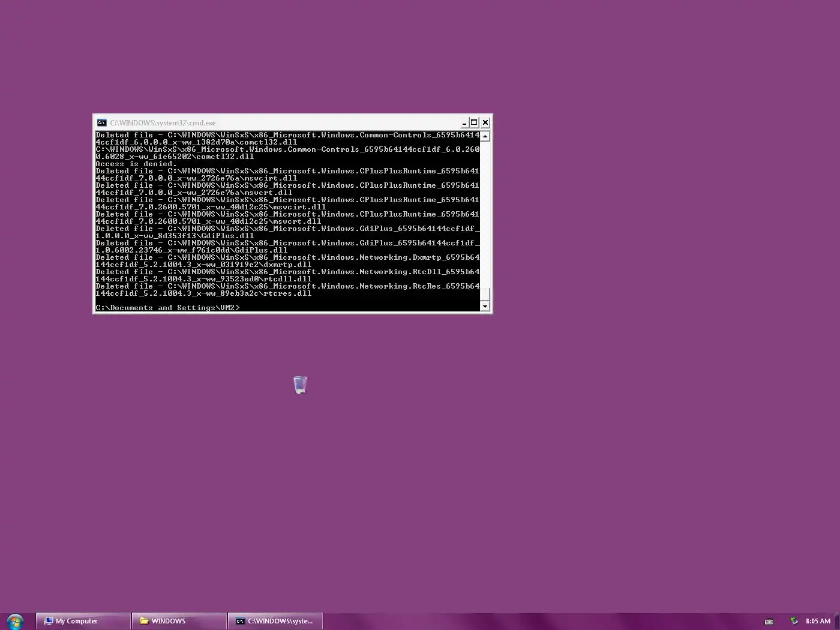Click the show desktop strip at taskbar end
This screenshot has width=840, height=630.
pyautogui.click(x=837, y=621)
